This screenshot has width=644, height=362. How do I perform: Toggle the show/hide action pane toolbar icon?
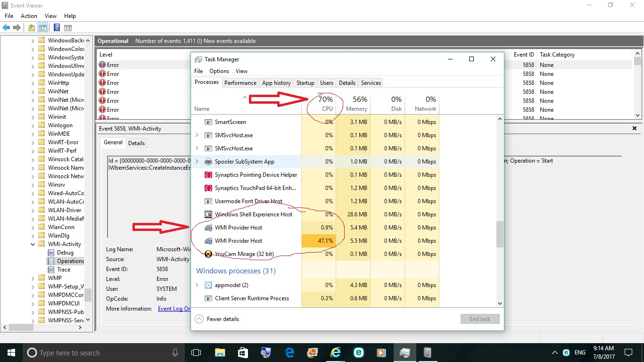point(68,27)
